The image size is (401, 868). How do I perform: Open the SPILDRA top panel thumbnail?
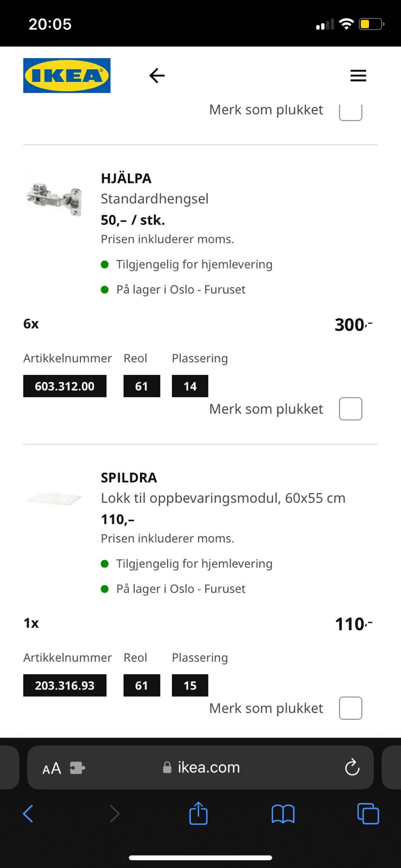click(x=54, y=498)
